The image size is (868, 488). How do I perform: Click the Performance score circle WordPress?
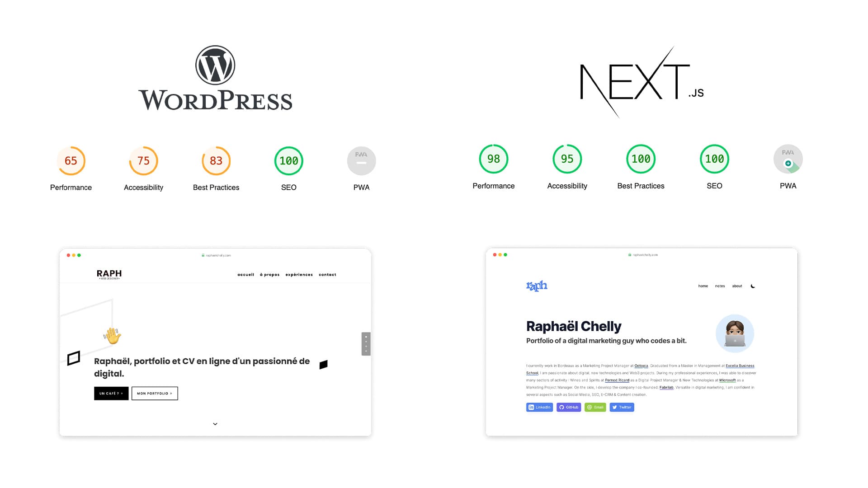(x=71, y=160)
